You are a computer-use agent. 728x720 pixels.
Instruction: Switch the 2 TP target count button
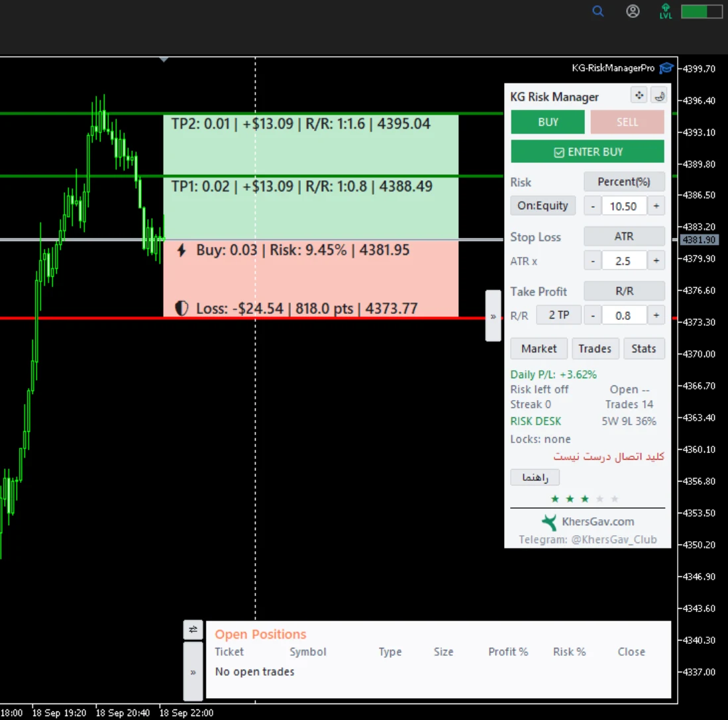click(559, 315)
